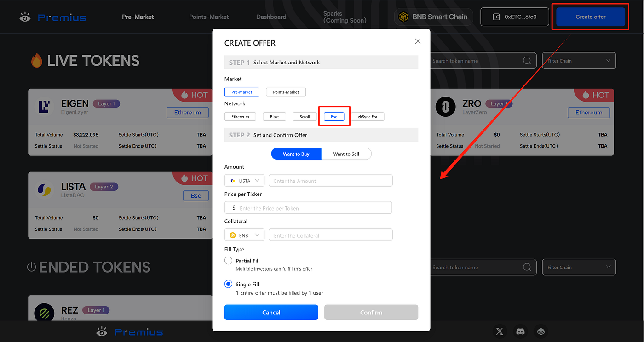Select Bsc network in dialog
The height and width of the screenshot is (342, 644).
coord(334,117)
